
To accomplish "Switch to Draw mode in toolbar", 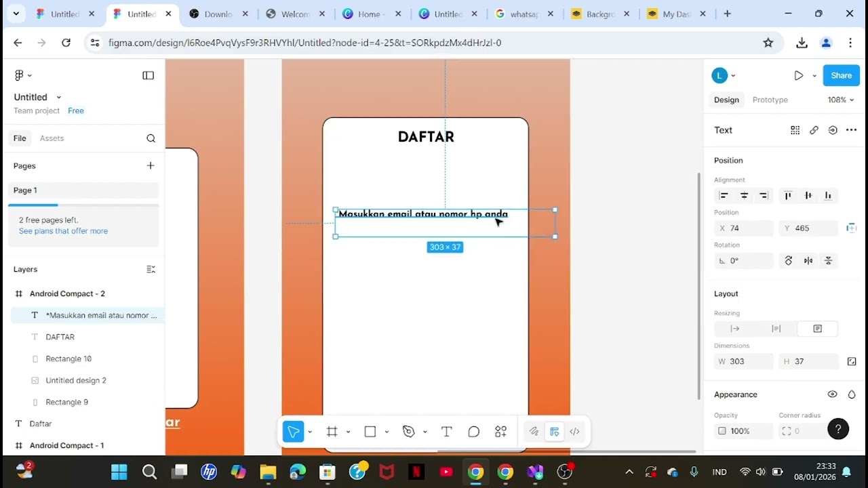I will coord(534,432).
